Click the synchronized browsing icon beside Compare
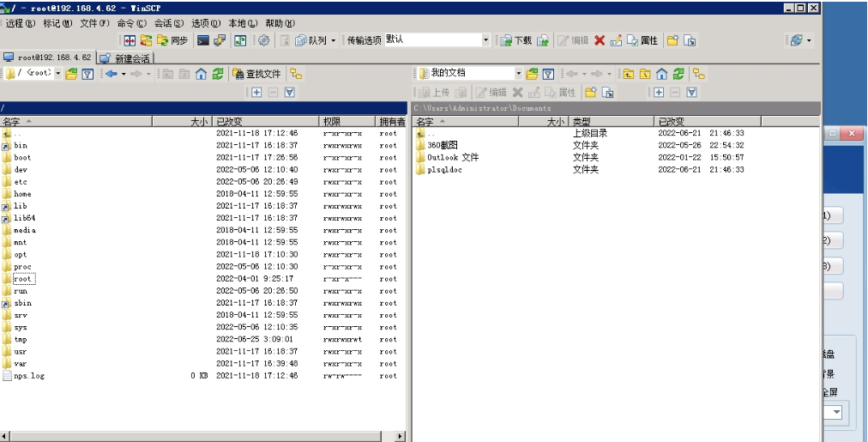The height and width of the screenshot is (442, 868). click(x=146, y=40)
